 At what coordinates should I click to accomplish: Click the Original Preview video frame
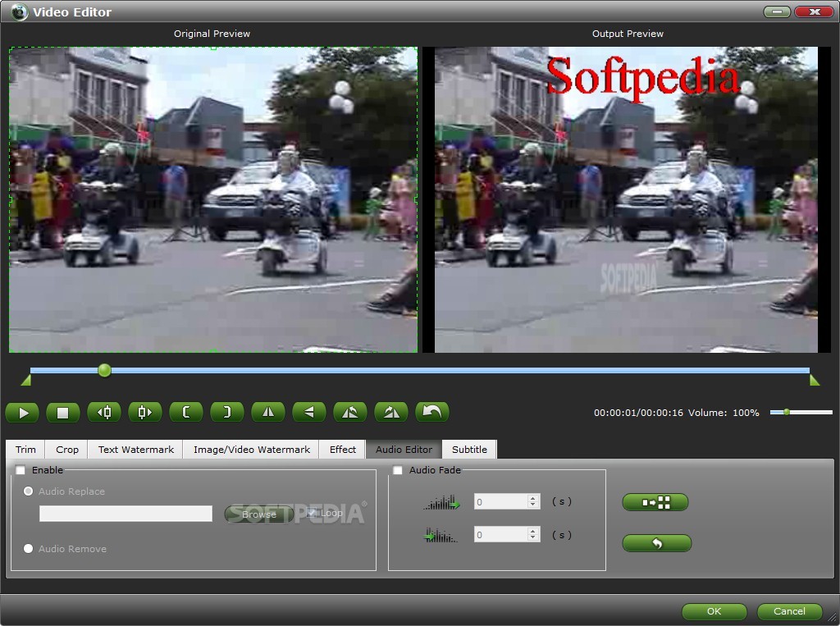pos(213,199)
